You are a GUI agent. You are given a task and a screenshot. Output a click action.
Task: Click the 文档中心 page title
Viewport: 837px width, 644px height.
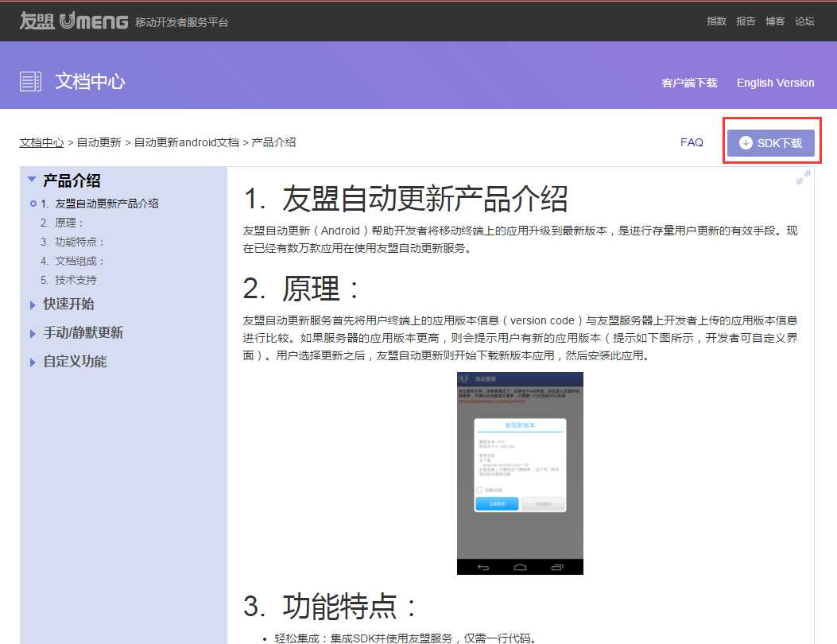[x=90, y=82]
